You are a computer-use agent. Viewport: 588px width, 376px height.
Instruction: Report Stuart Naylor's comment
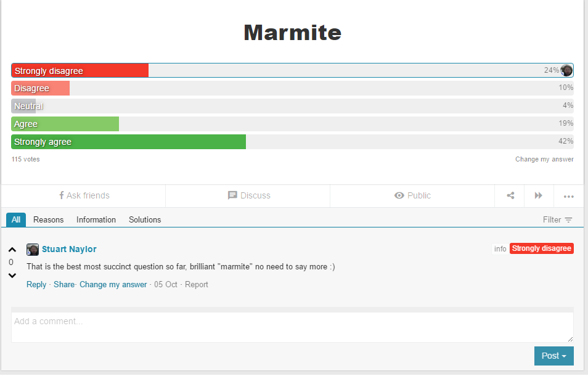coord(196,285)
